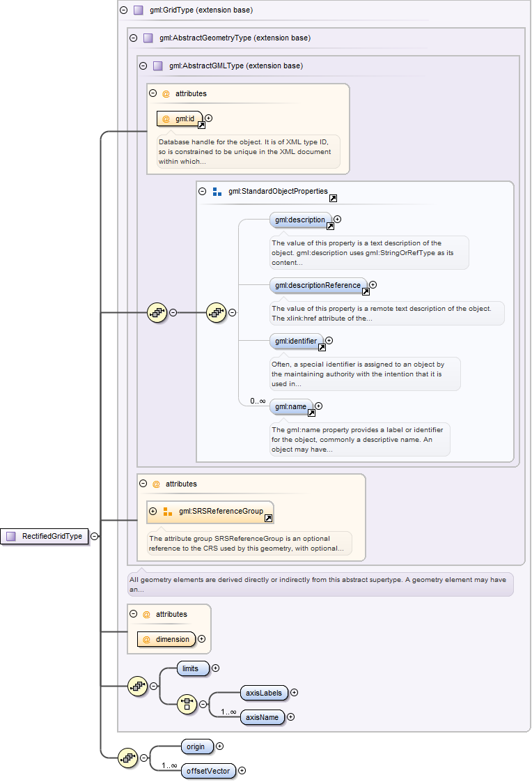The width and height of the screenshot is (532, 782).
Task: Open gml:name link arrow icon
Action: click(311, 413)
